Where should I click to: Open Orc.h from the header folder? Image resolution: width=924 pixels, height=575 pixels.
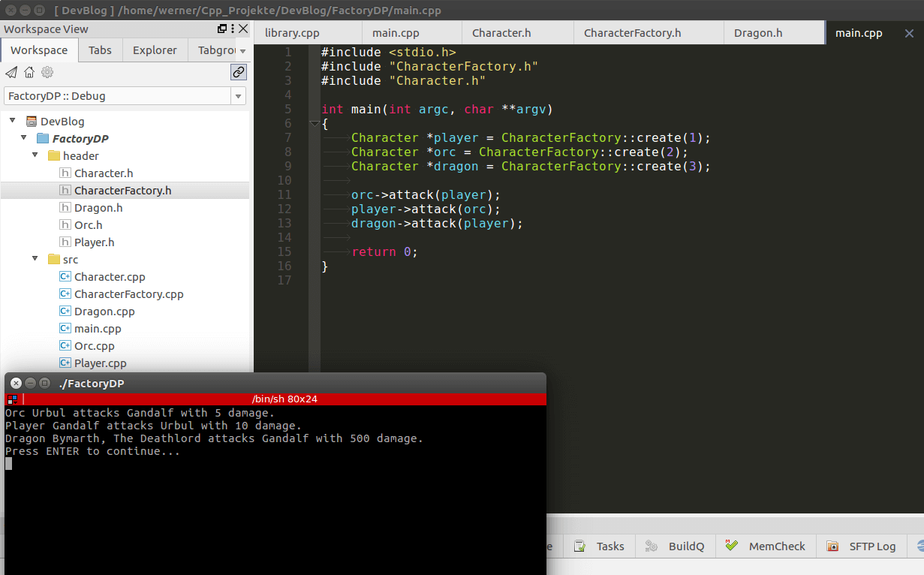[89, 224]
